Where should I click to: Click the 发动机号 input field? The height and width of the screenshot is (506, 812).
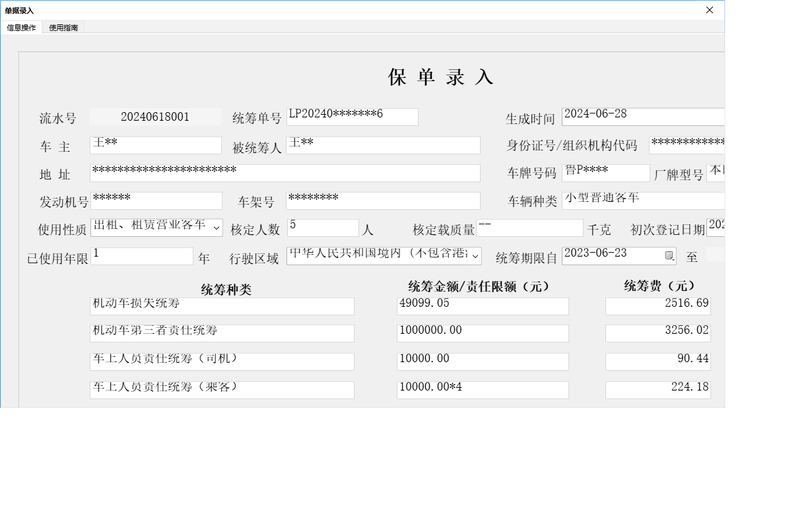point(155,201)
